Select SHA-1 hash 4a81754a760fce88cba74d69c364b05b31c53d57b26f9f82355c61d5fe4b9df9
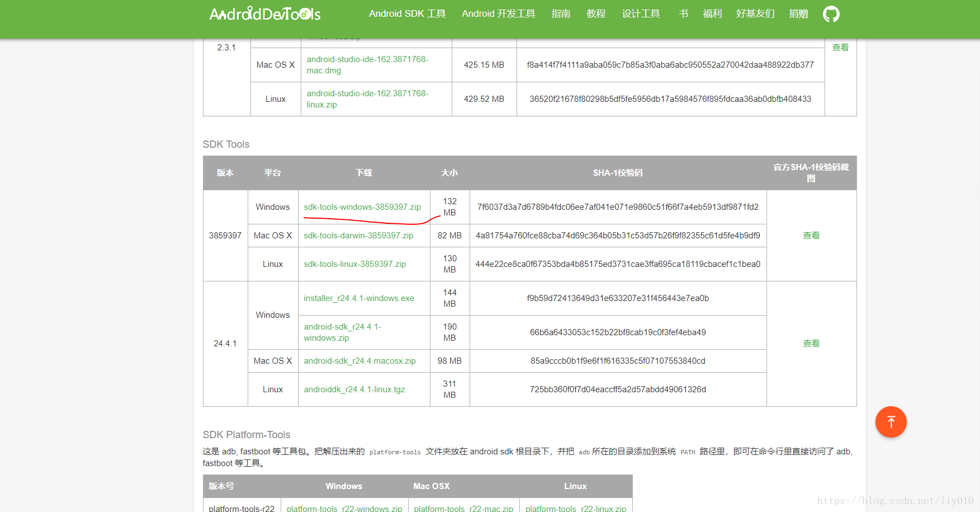The height and width of the screenshot is (512, 980). click(618, 236)
